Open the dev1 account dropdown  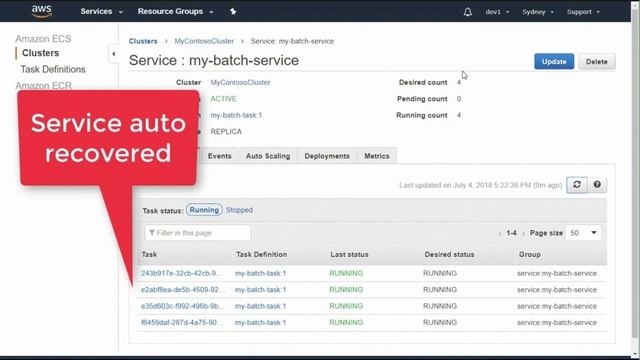[497, 12]
